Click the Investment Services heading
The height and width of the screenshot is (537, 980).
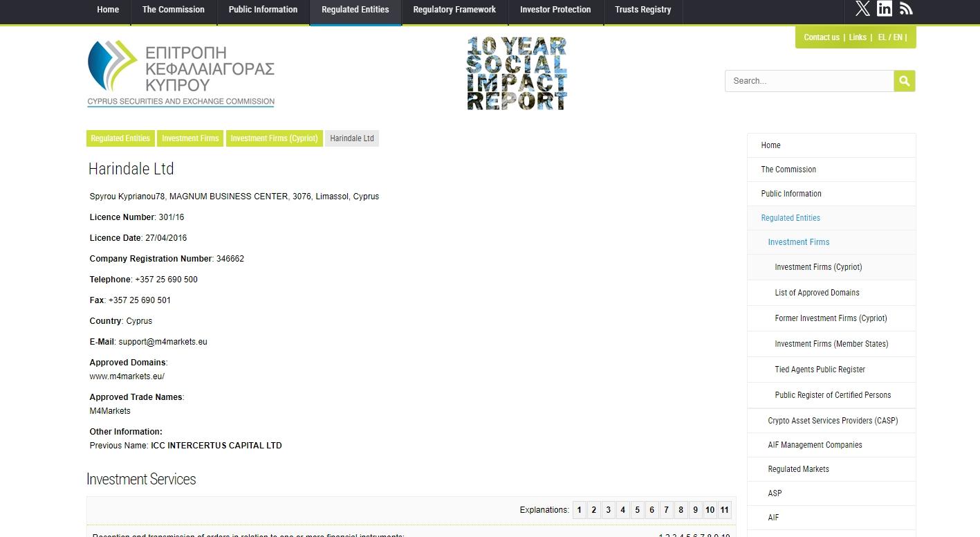tap(141, 480)
